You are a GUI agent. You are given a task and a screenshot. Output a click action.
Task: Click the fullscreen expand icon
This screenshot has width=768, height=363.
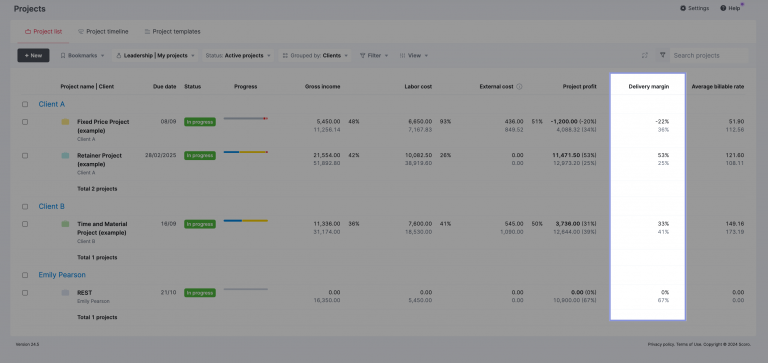pyautogui.click(x=645, y=55)
